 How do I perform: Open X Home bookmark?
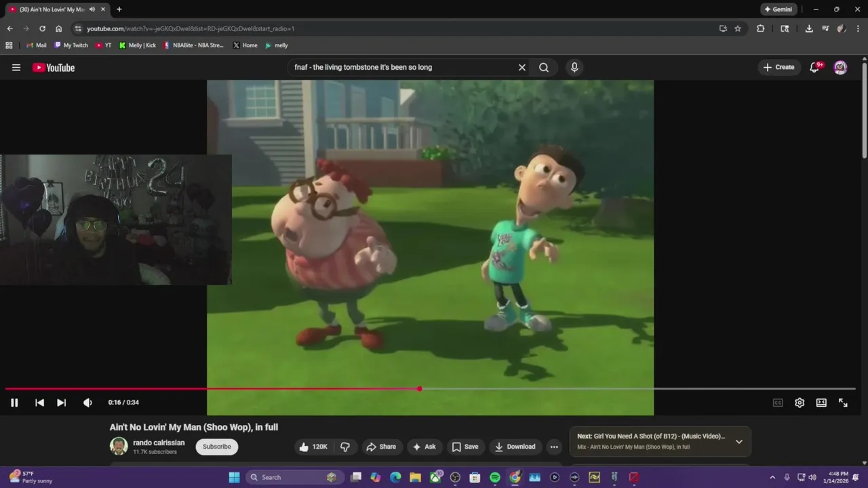245,45
